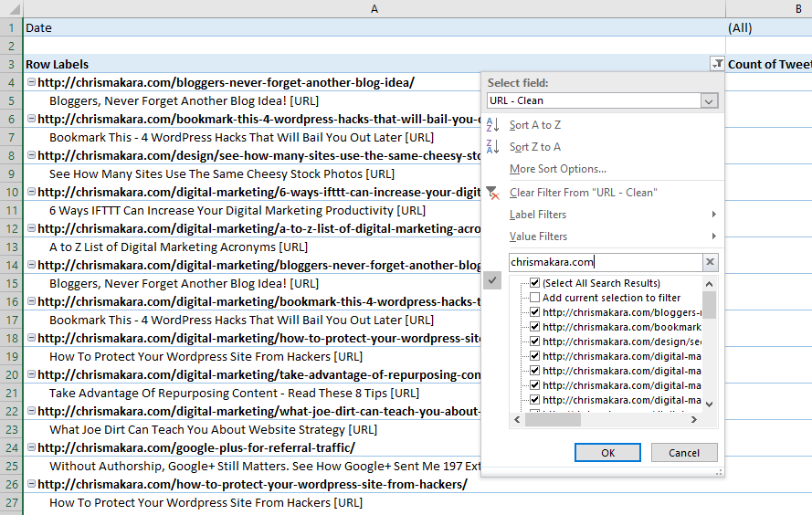The image size is (812, 515).
Task: Uncheck the chrismakara.com/design/se list item
Action: click(535, 342)
